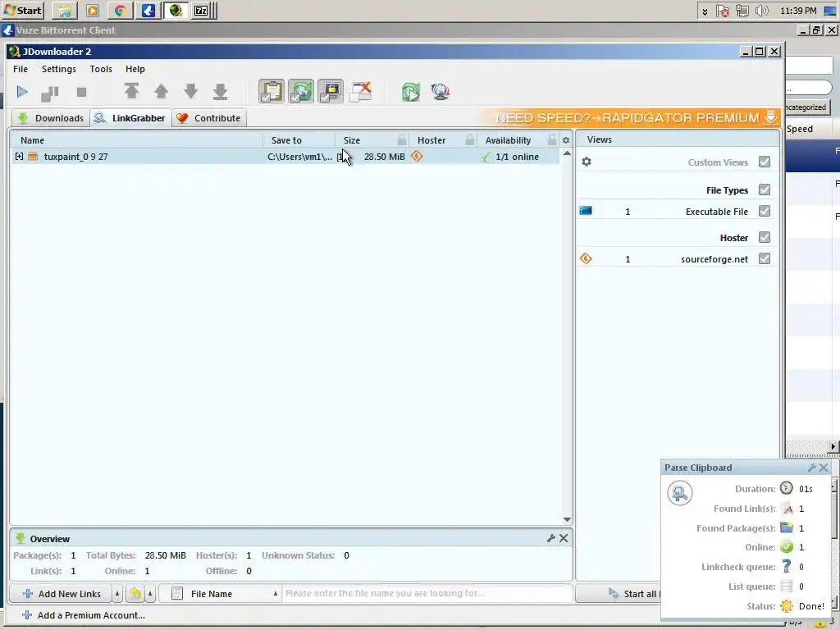Toggle clipboard observer toolbar icon
Screen dimensions: 840x630
(272, 92)
